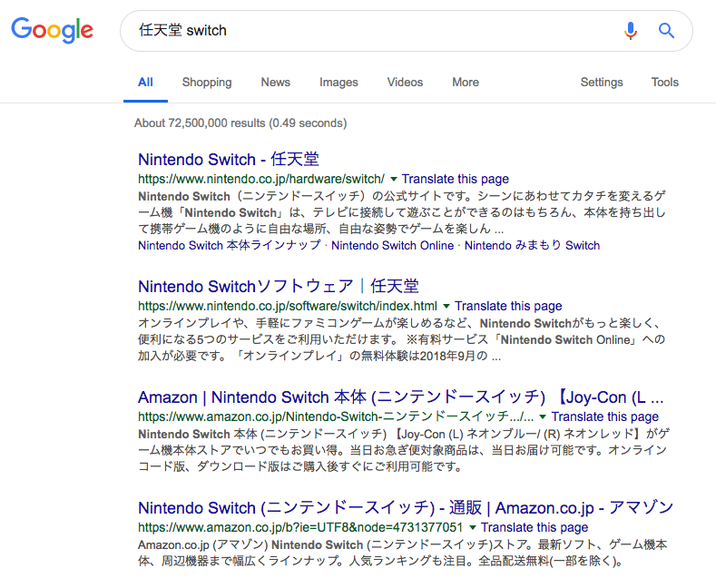Click the https://www.nintendo.co.jp/hardware/switch/ URL text
The image size is (716, 588).
261,179
